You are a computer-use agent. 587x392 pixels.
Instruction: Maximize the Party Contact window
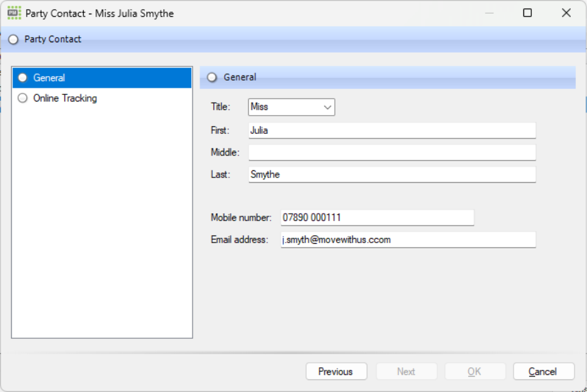pyautogui.click(x=527, y=12)
